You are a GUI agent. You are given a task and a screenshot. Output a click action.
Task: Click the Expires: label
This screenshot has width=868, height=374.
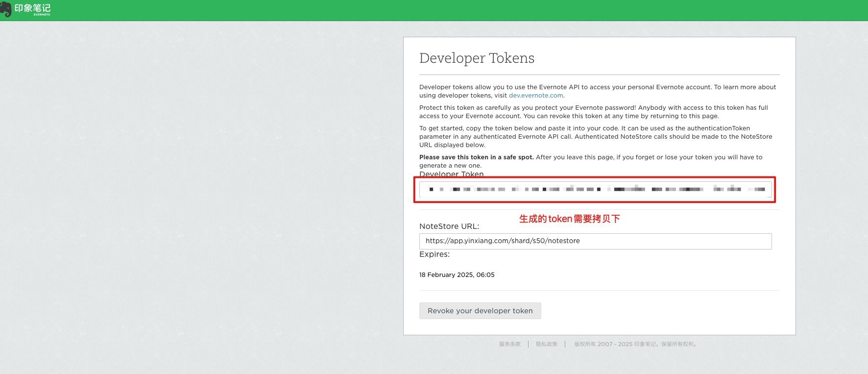click(x=434, y=254)
